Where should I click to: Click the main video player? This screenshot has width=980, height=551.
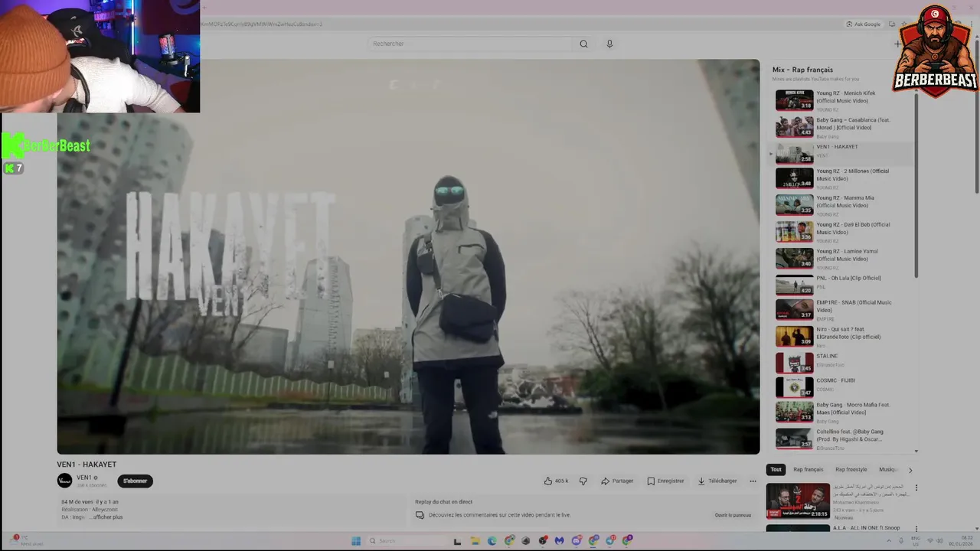point(408,257)
